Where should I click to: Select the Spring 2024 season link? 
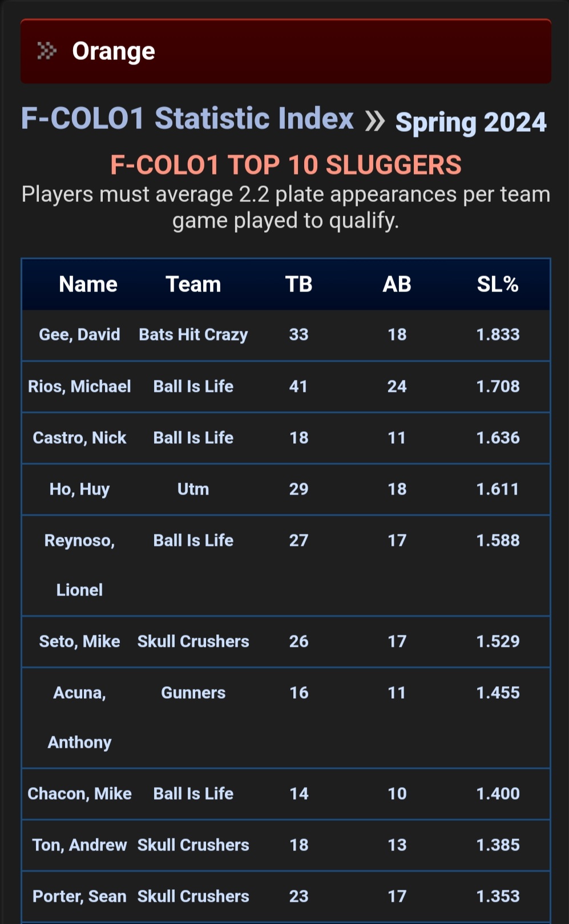tap(471, 122)
